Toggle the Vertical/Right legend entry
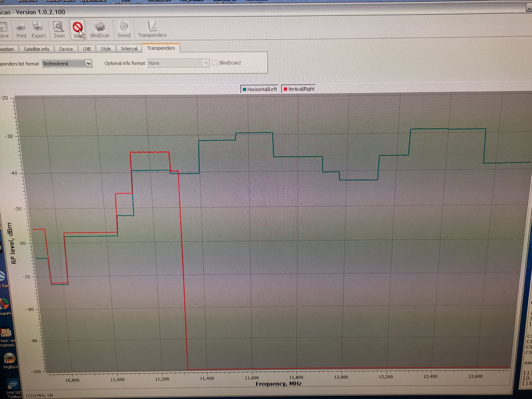This screenshot has height=399, width=532. pyautogui.click(x=299, y=89)
